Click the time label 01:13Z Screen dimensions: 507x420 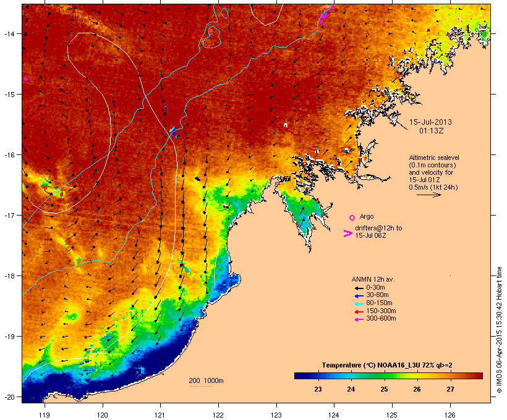point(431,131)
